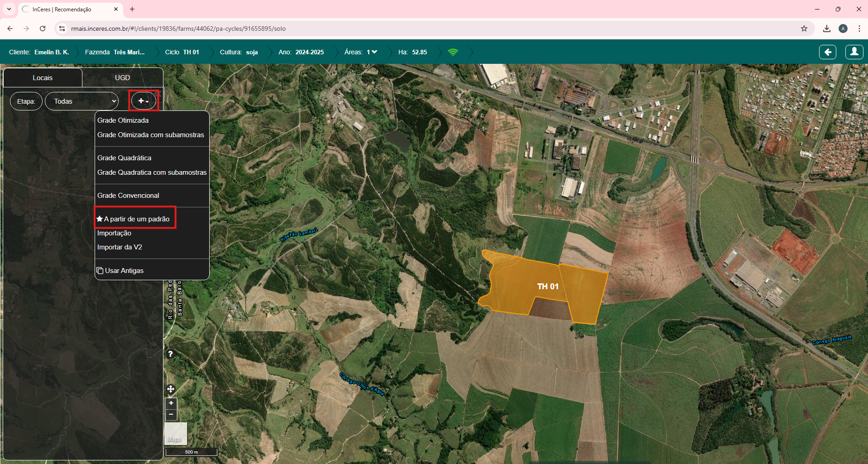Viewport: 868px width, 464px height.
Task: Click the green wifi connection status icon
Action: pos(453,52)
